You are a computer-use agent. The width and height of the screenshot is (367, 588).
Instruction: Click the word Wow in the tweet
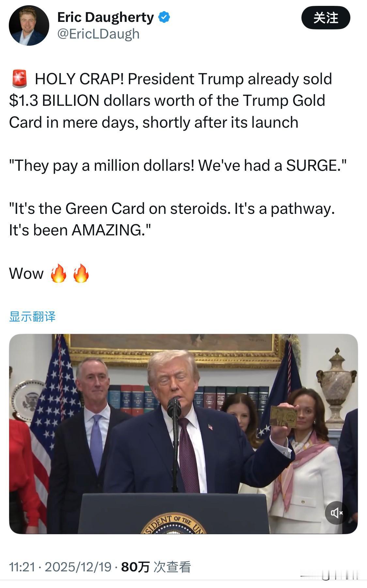[26, 274]
